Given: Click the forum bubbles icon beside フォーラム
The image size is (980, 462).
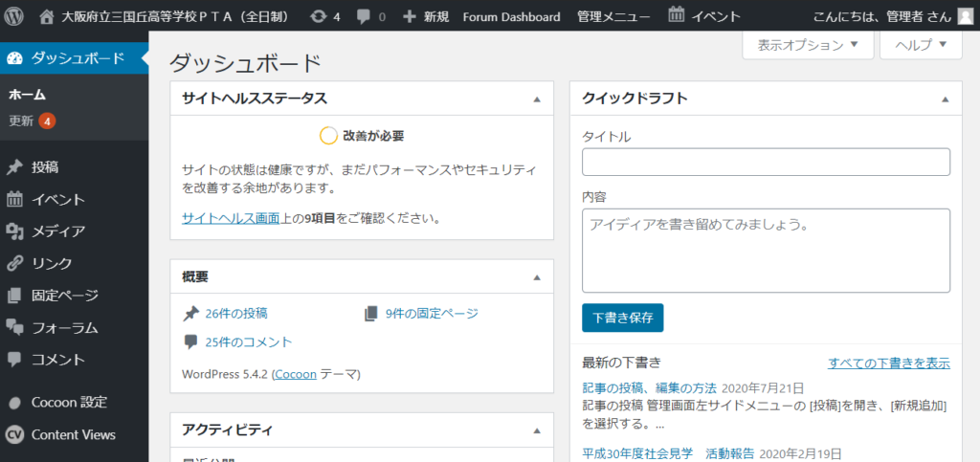Looking at the screenshot, I should click(x=15, y=327).
